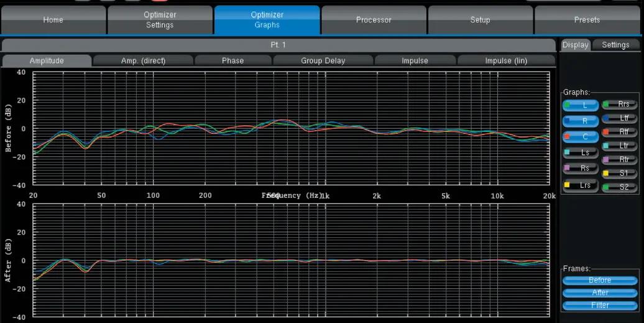Toggle the Ltf channel graph
Screen dimensions: 644x323
click(619, 118)
